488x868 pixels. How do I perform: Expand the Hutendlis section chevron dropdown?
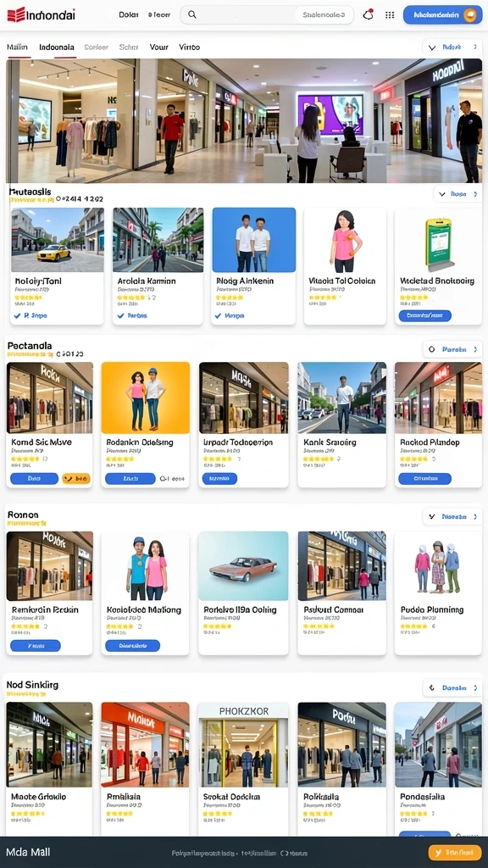[x=441, y=194]
